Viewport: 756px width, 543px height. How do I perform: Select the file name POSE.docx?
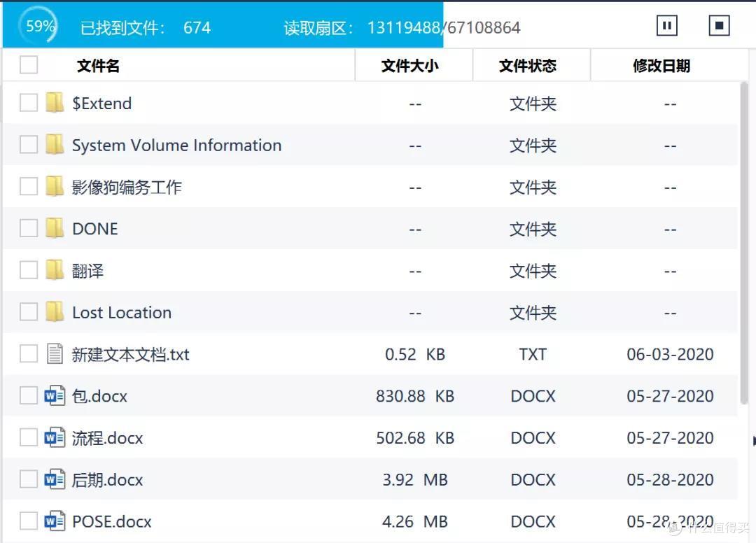pyautogui.click(x=112, y=521)
